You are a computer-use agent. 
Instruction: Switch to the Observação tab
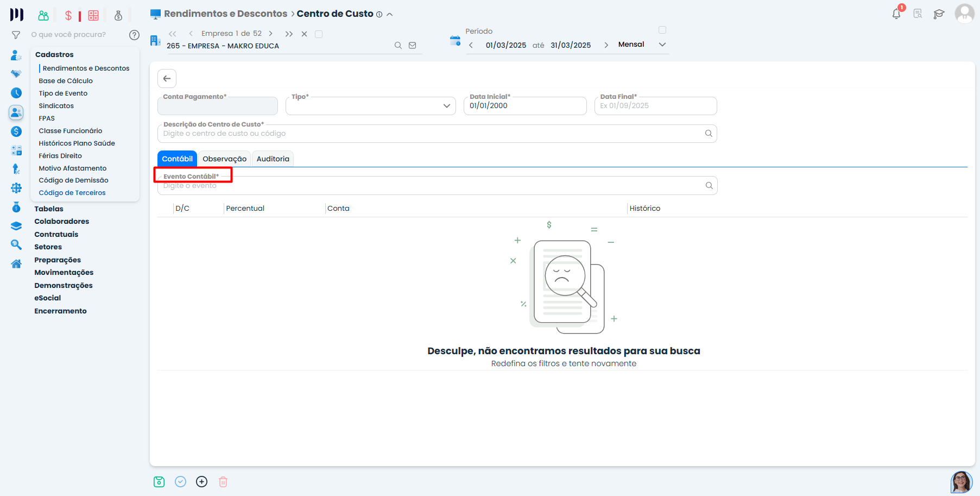click(x=224, y=159)
